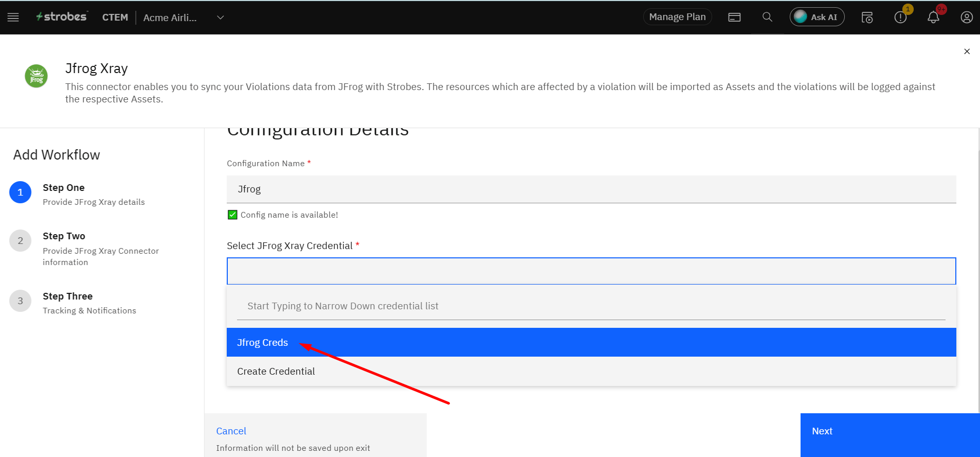Image resolution: width=980 pixels, height=457 pixels.
Task: Click 'Information will not be saved upon exit' text
Action: pos(293,448)
